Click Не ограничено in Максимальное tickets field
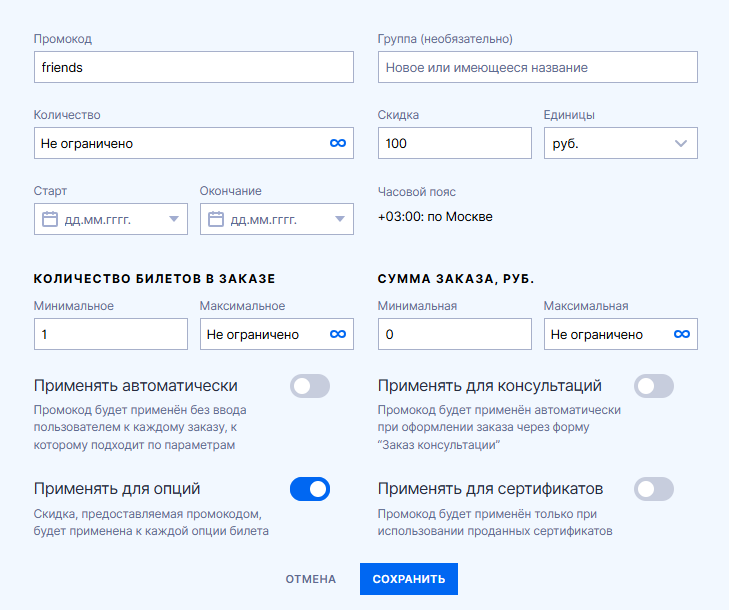 point(253,335)
